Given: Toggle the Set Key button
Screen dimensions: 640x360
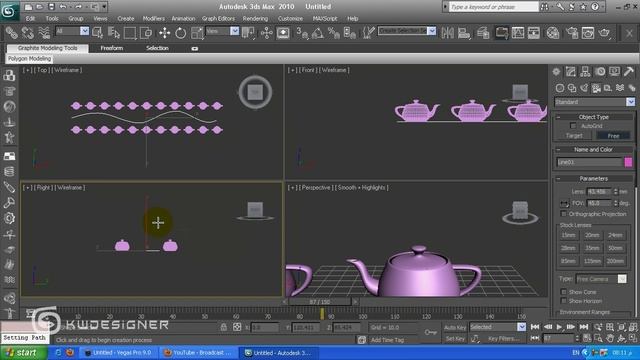Looking at the screenshot, I should point(455,338).
